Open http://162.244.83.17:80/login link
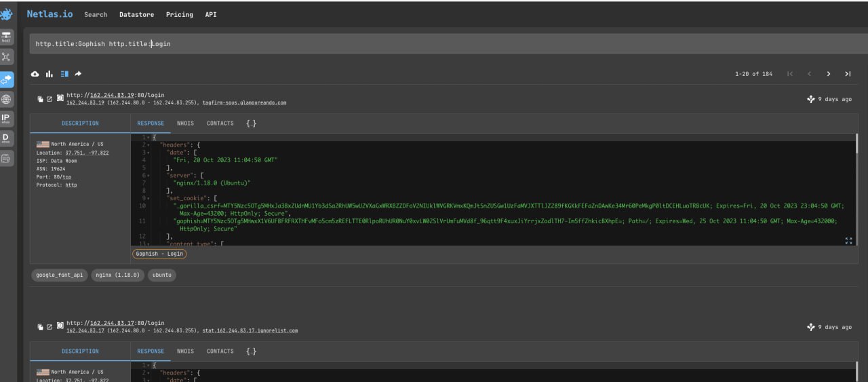 pos(115,323)
